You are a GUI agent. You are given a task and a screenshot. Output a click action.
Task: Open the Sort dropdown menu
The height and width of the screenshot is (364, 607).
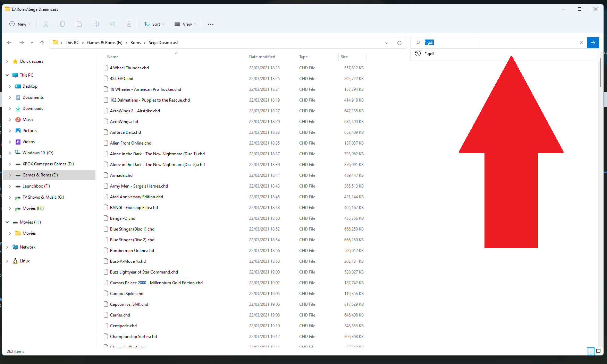(154, 24)
